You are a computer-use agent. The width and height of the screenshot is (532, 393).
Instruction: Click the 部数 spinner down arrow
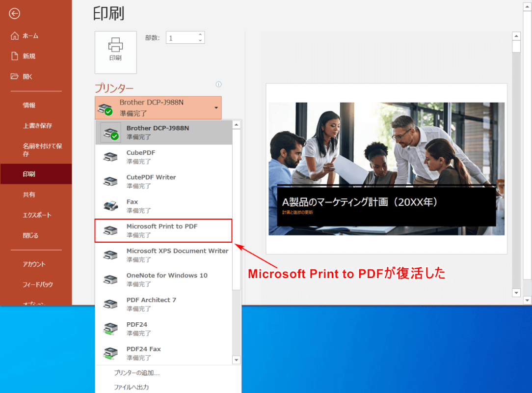click(200, 40)
